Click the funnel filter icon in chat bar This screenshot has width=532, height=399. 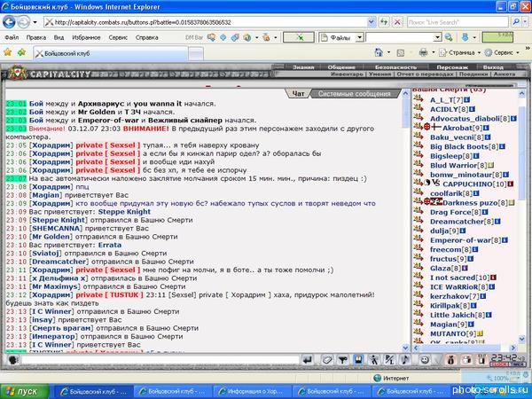342,360
